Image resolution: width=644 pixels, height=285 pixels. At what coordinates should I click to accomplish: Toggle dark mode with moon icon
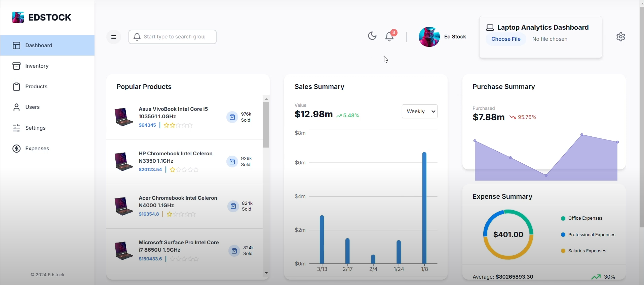(372, 36)
